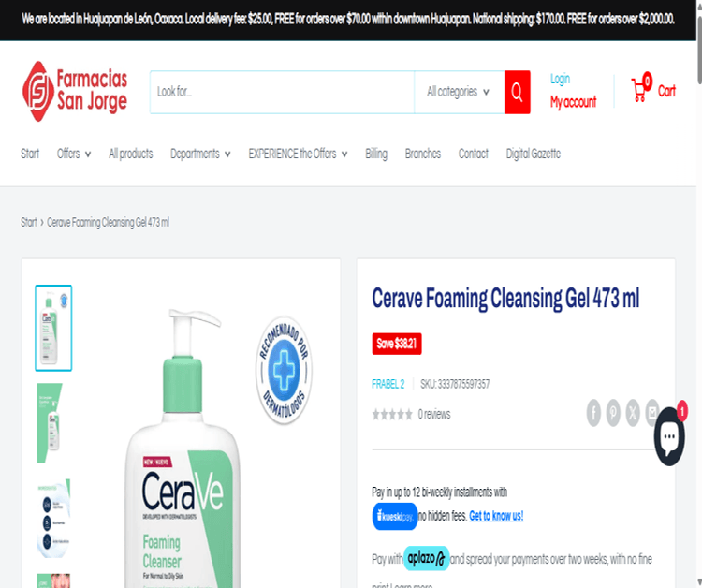This screenshot has width=702, height=588.
Task: Click the Farmacias San Jorge logo
Action: pyautogui.click(x=75, y=92)
